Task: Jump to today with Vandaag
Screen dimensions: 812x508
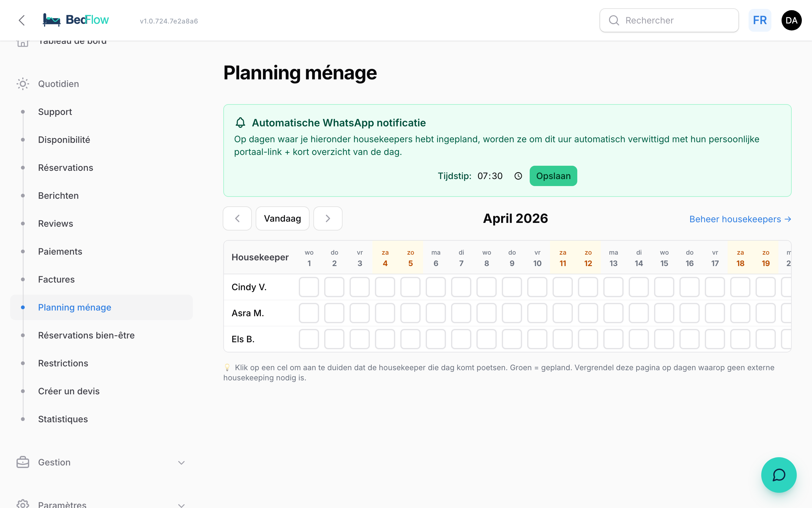Action: click(x=282, y=218)
